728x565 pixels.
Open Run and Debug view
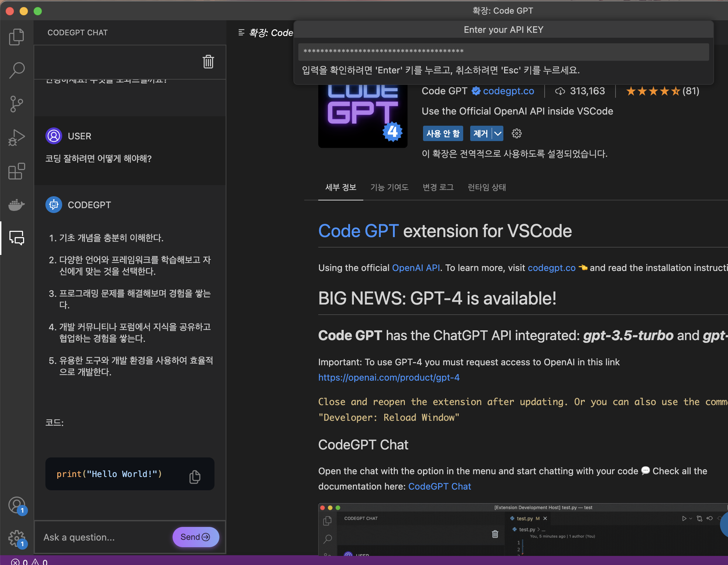pyautogui.click(x=16, y=138)
